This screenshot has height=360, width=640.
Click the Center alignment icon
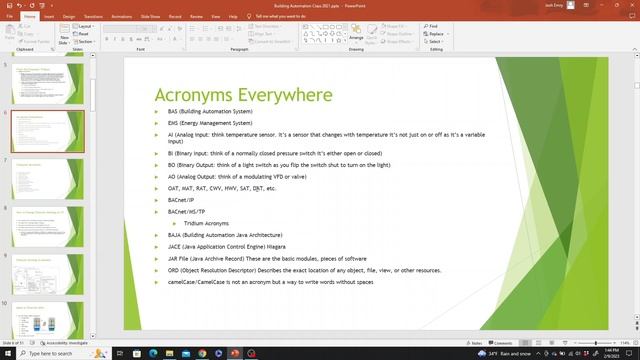[x=200, y=39]
